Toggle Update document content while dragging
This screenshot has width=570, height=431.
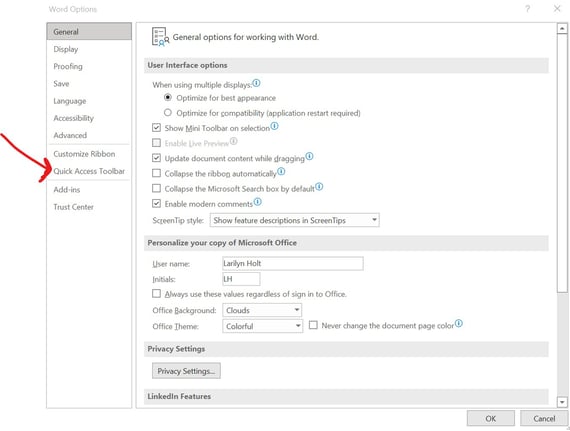point(156,158)
